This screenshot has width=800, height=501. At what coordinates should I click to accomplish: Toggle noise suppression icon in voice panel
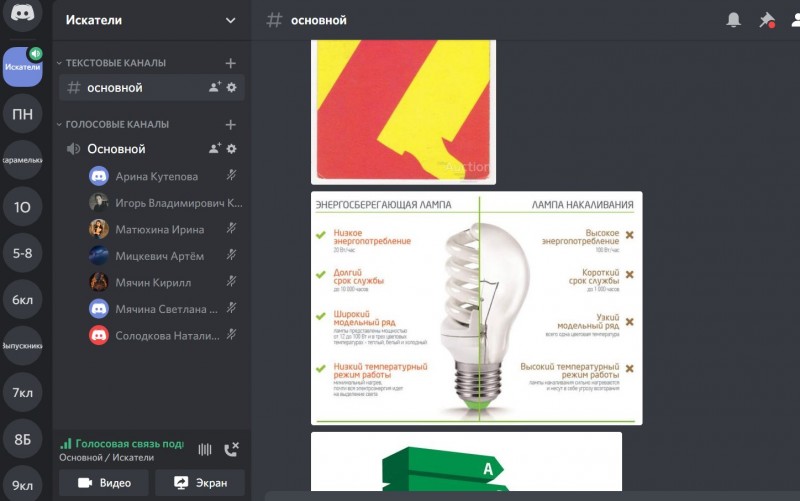205,449
